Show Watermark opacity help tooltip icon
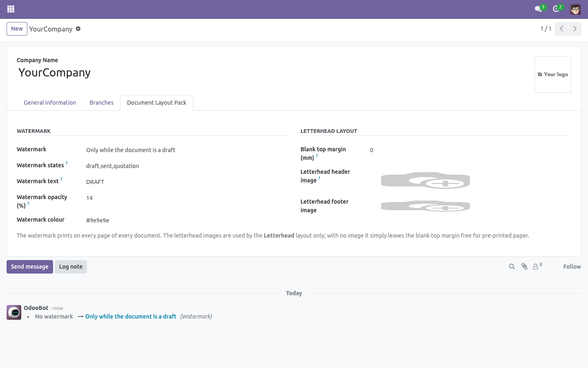This screenshot has height=368, width=588. [28, 204]
